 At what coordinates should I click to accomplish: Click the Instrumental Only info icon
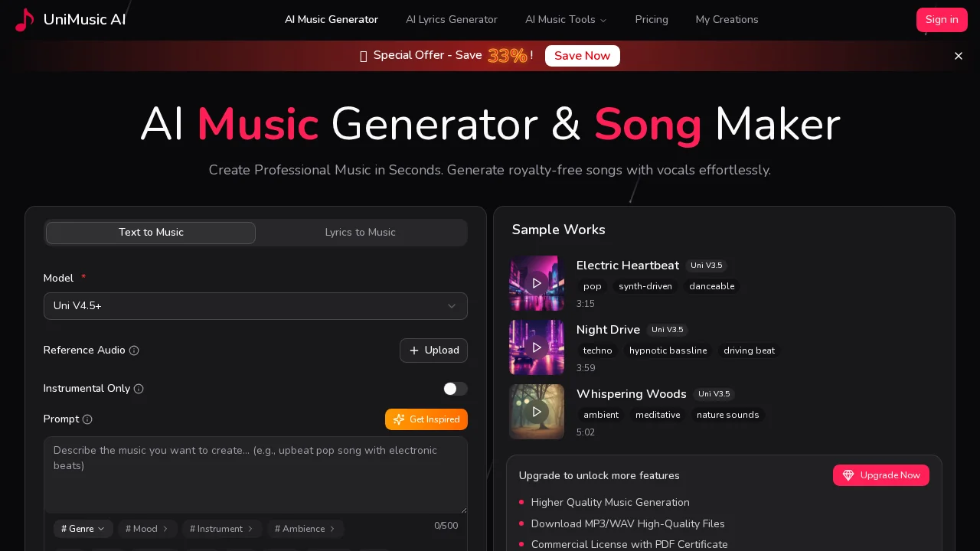click(139, 389)
